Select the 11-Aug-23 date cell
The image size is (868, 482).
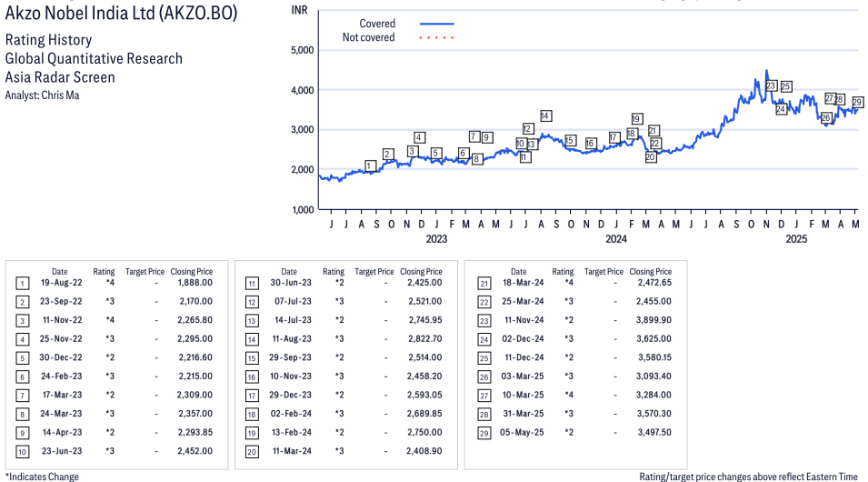coord(292,338)
